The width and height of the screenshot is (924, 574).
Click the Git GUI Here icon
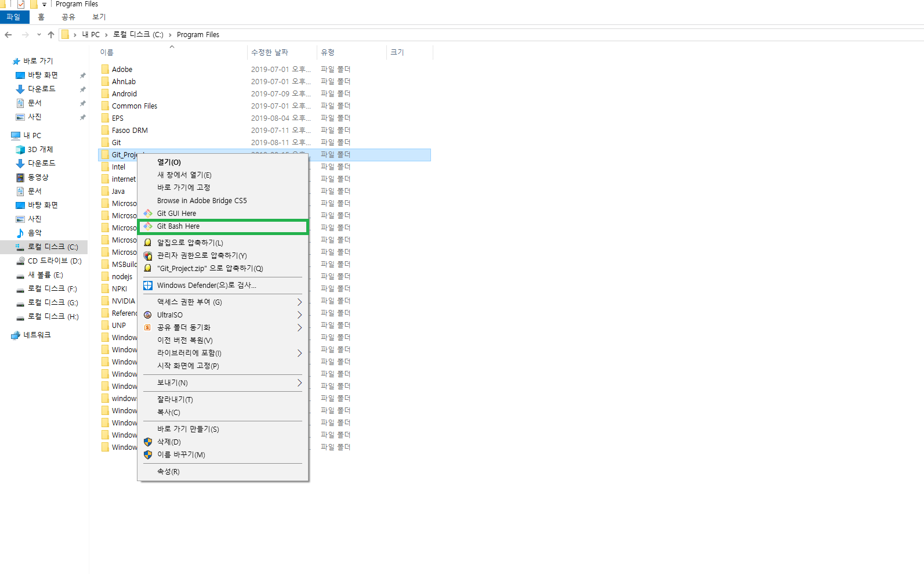148,214
